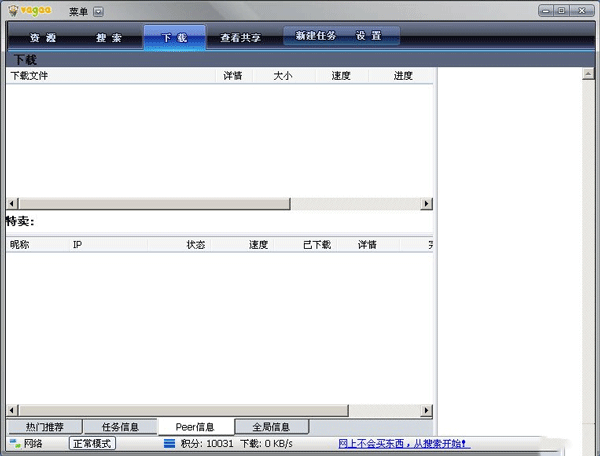The width and height of the screenshot is (600, 456).
Task: Open the 查看共享 tab
Action: [240, 37]
